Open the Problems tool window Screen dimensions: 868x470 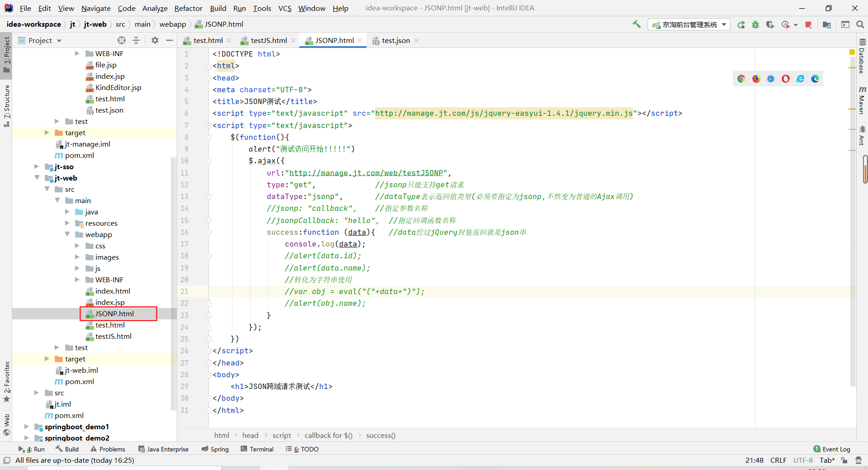click(108, 449)
